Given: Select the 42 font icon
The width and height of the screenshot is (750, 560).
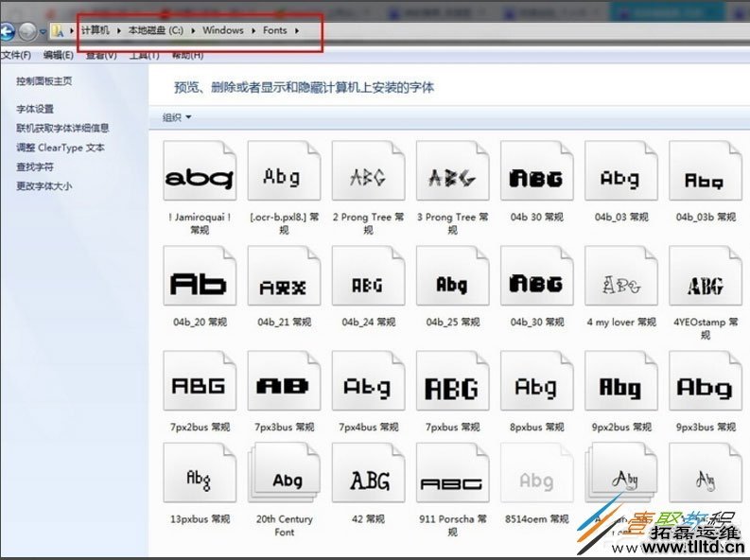Looking at the screenshot, I should coord(368,472).
